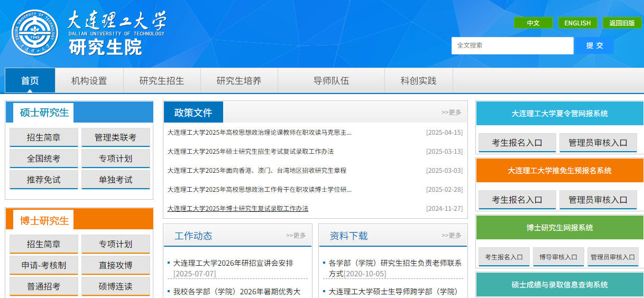This screenshot has height=298, width=644.
Task: Click 博导审核入口 in 博士研究生网报系统
Action: 558,257
